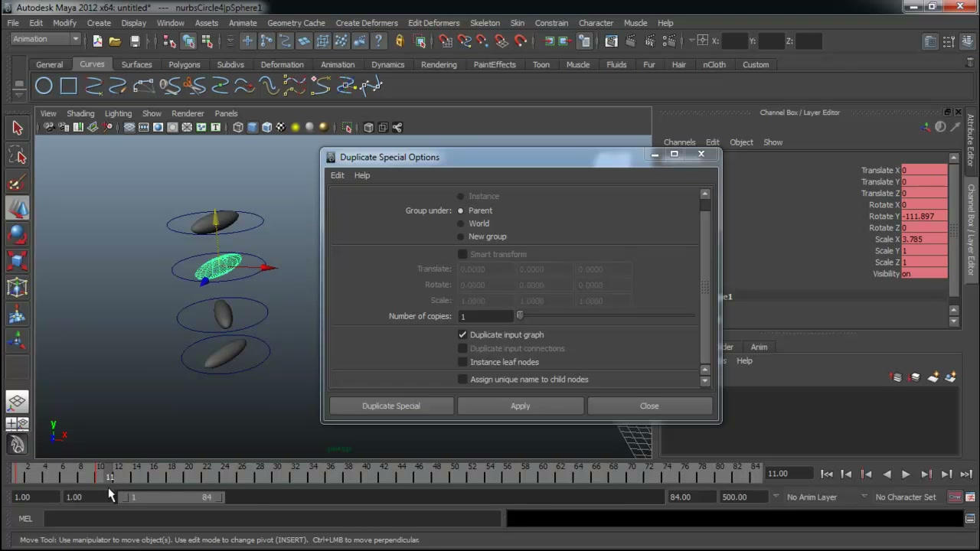Switch to the Polygons shelf tab
The height and width of the screenshot is (551, 980).
(x=185, y=65)
